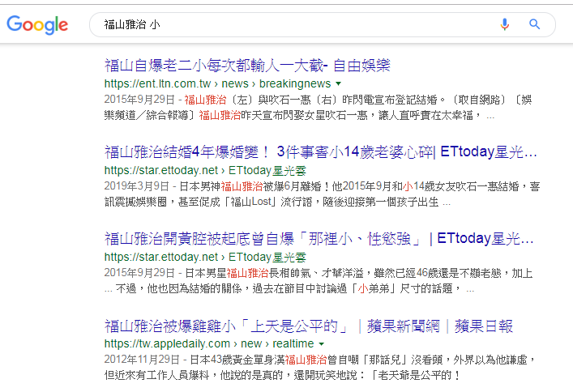Open result 福山雅治被爆雞雞小 蘋果日報
The width and height of the screenshot is (573, 392).
pos(309,326)
